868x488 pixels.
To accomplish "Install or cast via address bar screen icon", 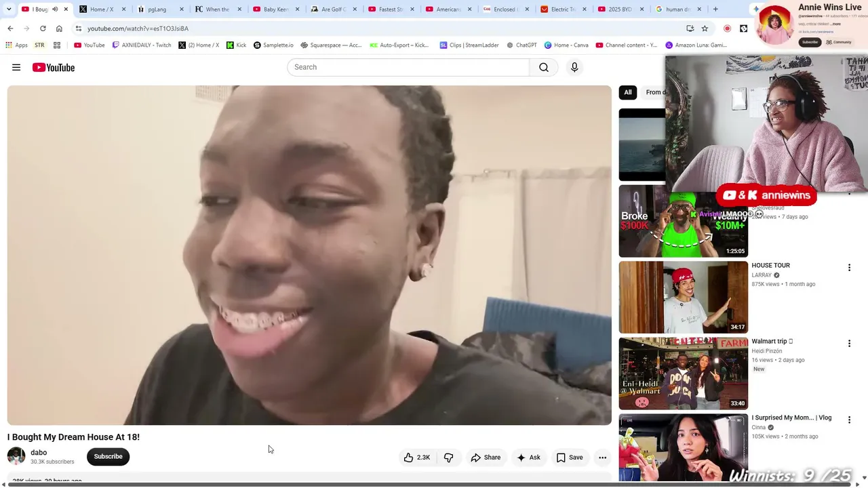I will 690,28.
